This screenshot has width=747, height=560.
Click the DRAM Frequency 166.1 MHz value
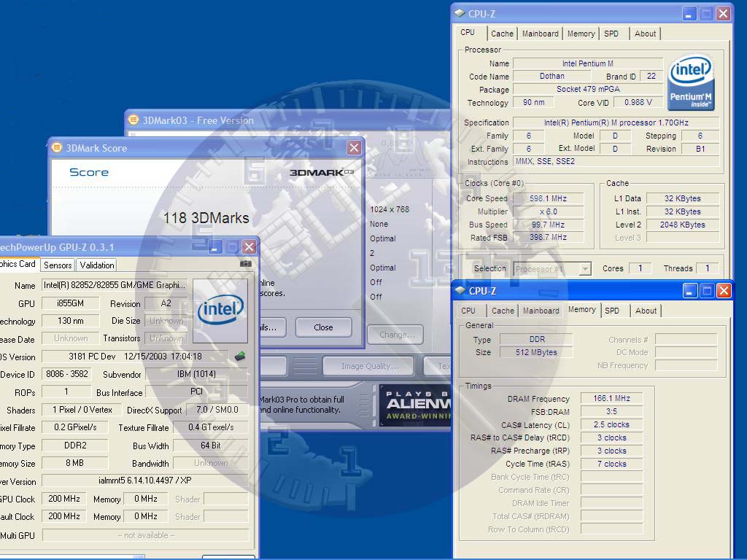[x=612, y=398]
